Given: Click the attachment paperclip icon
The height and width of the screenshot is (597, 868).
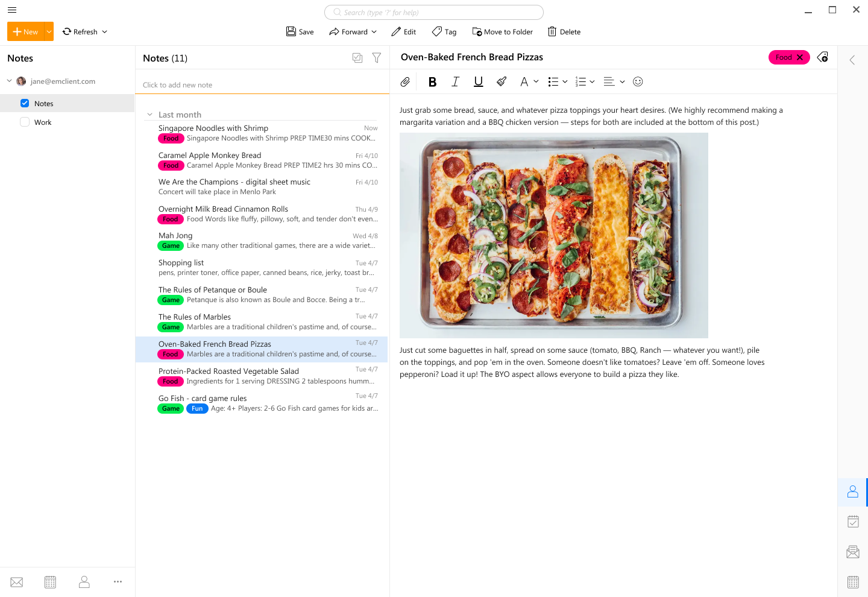Looking at the screenshot, I should [x=405, y=82].
